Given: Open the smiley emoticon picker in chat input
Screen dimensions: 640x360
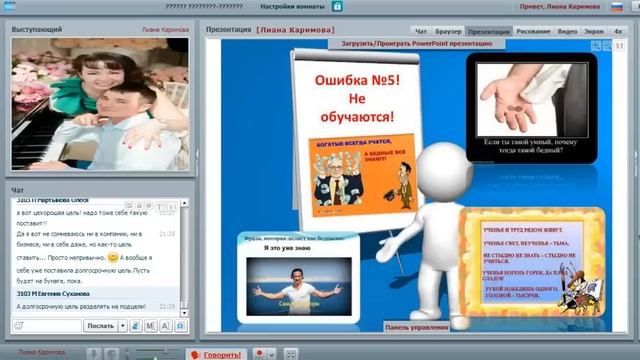Looking at the screenshot, I should tap(19, 326).
